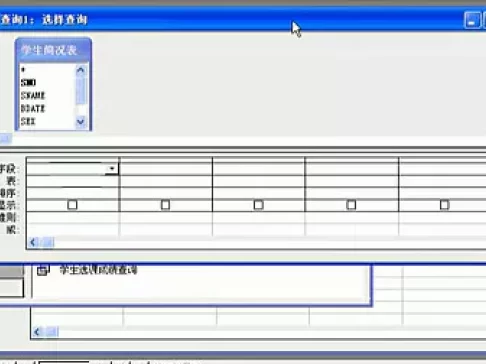Click the field cell in second column
This screenshot has width=486, height=364.
(x=166, y=169)
